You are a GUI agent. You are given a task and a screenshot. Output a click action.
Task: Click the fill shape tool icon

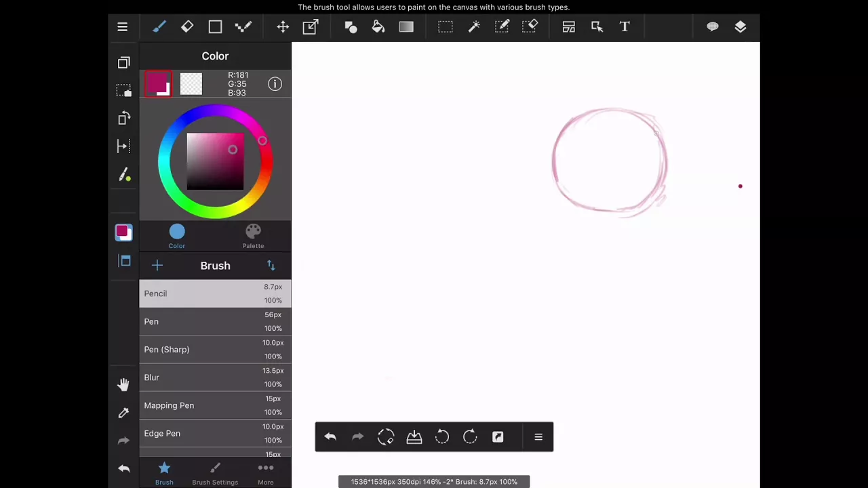(351, 27)
